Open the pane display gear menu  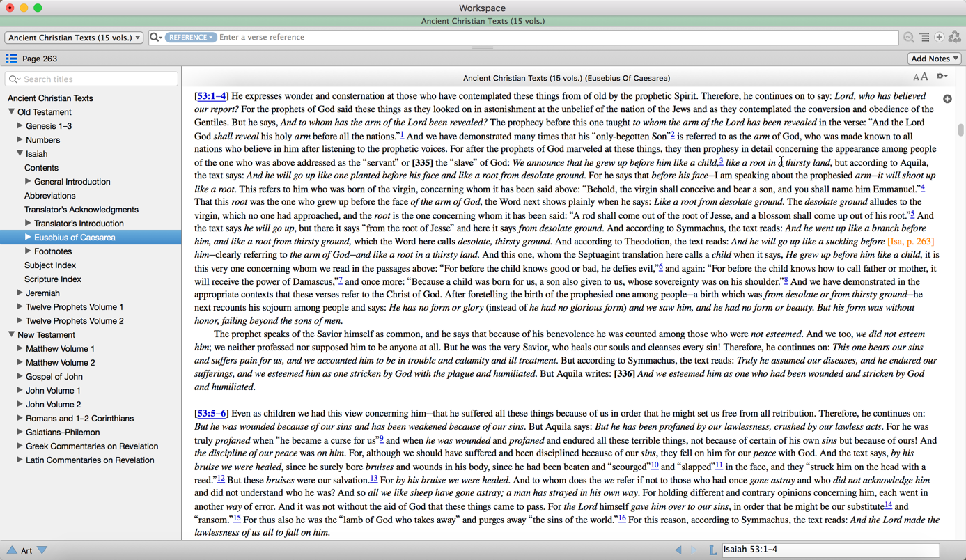(x=942, y=77)
